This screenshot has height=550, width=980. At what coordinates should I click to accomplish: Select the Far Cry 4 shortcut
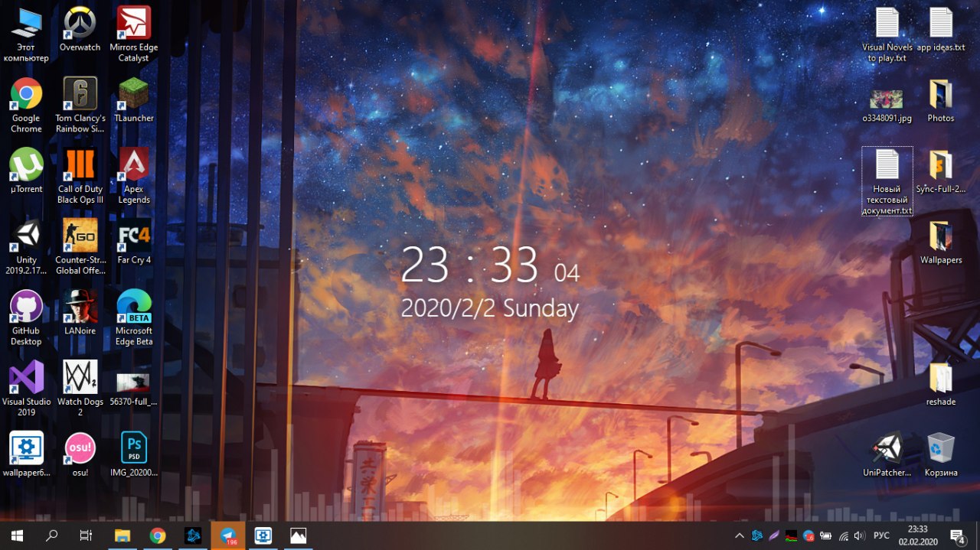click(x=133, y=242)
